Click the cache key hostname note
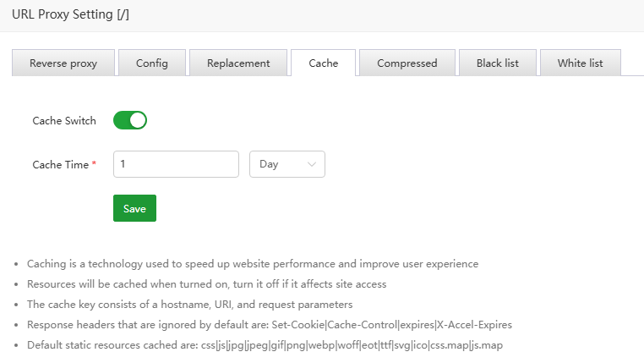Viewport: 644px width, 363px height. pyautogui.click(x=190, y=305)
